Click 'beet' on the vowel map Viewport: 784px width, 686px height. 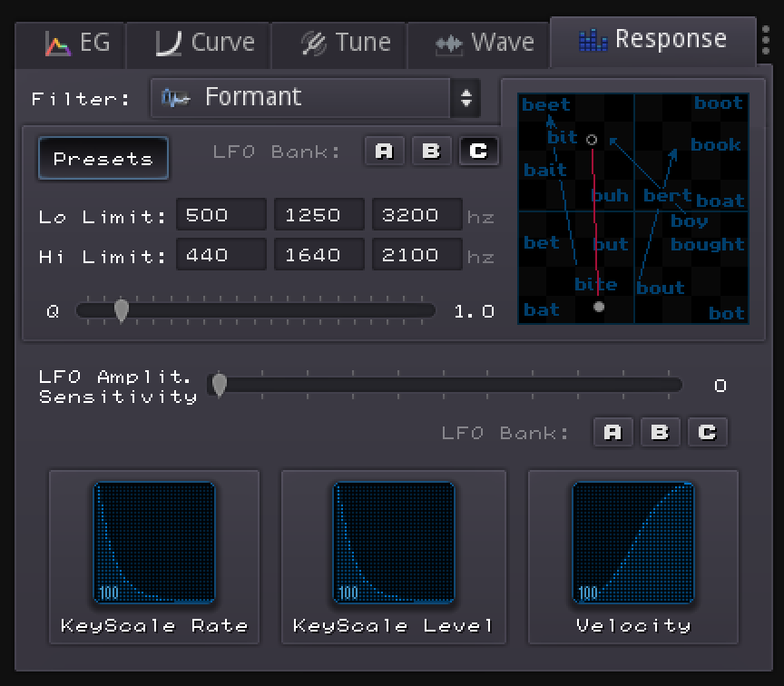(546, 105)
